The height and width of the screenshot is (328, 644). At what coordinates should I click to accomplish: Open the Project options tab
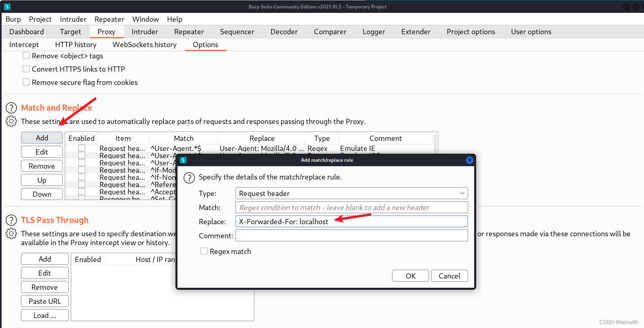[471, 32]
